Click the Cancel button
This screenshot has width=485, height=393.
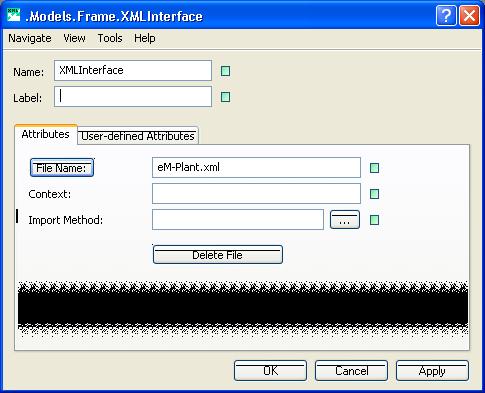(x=351, y=371)
